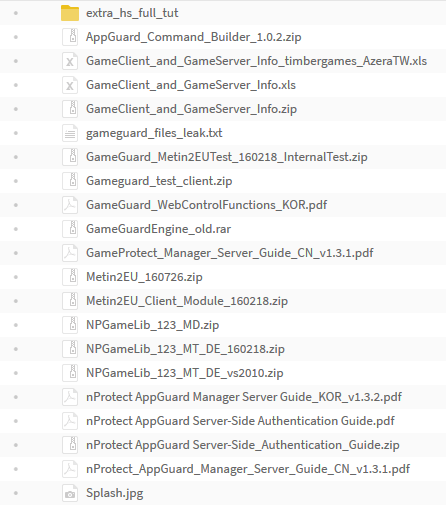Click the text file icon for gameguard_files_leak.txt
The width and height of the screenshot is (446, 512).
pos(70,133)
